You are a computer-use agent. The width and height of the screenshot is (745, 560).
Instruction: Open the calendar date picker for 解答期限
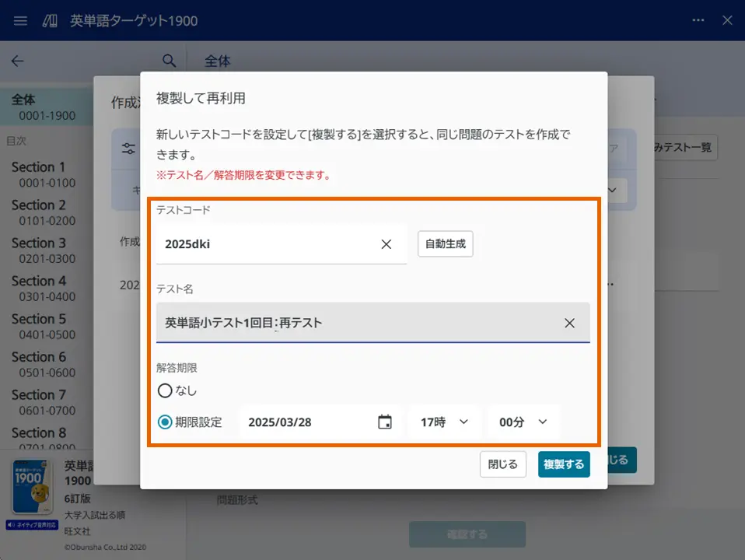[385, 421]
